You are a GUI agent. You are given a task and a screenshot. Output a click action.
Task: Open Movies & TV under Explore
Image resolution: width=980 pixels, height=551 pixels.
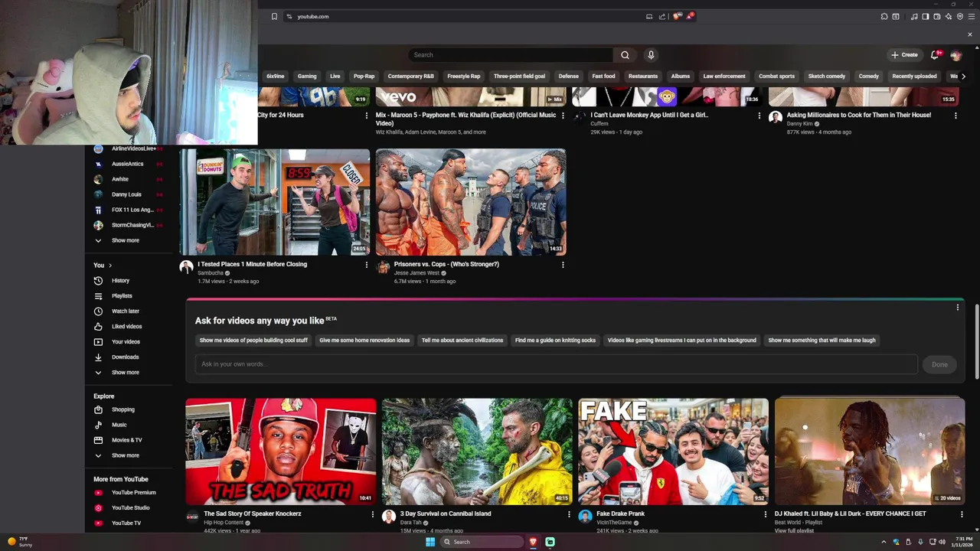pyautogui.click(x=128, y=440)
